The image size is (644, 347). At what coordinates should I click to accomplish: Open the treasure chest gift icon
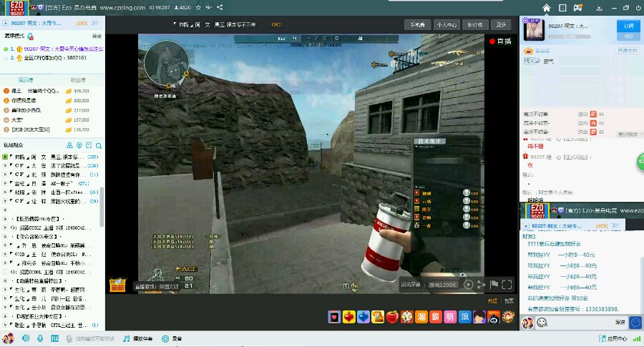tap(508, 317)
